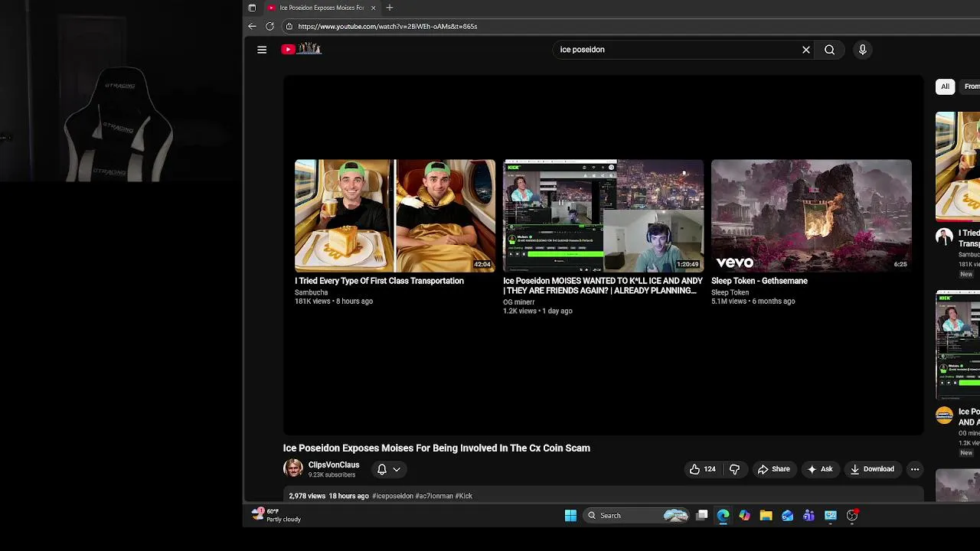Screen dimensions: 980x551
Task: Open Windows Start menu
Action: point(570,516)
